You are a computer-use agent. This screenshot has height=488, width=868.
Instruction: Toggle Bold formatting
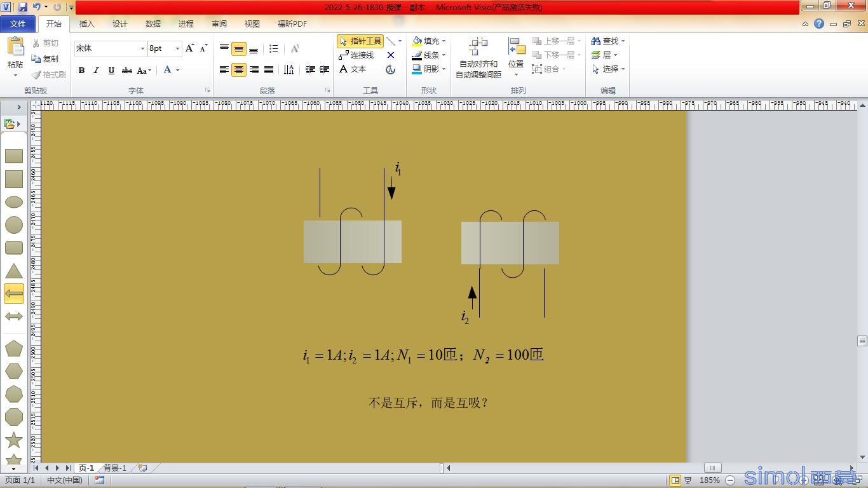pyautogui.click(x=81, y=71)
